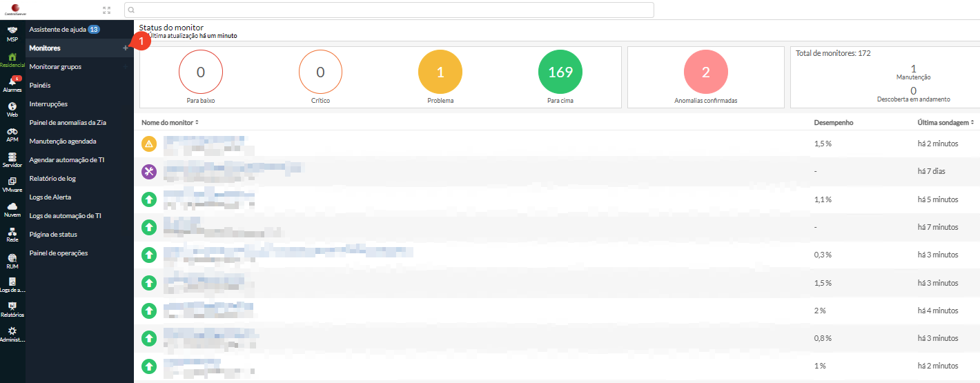Open Monitorar grupos menu item

pyautogui.click(x=55, y=67)
